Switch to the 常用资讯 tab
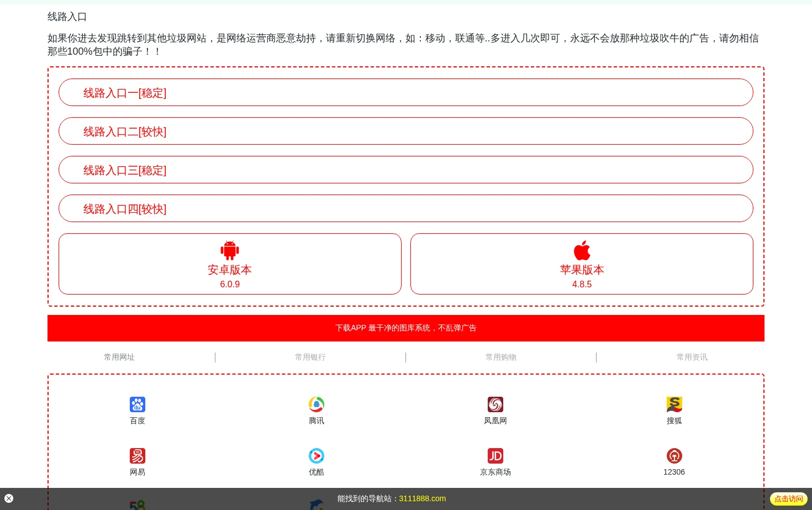This screenshot has height=510, width=812. (x=692, y=357)
